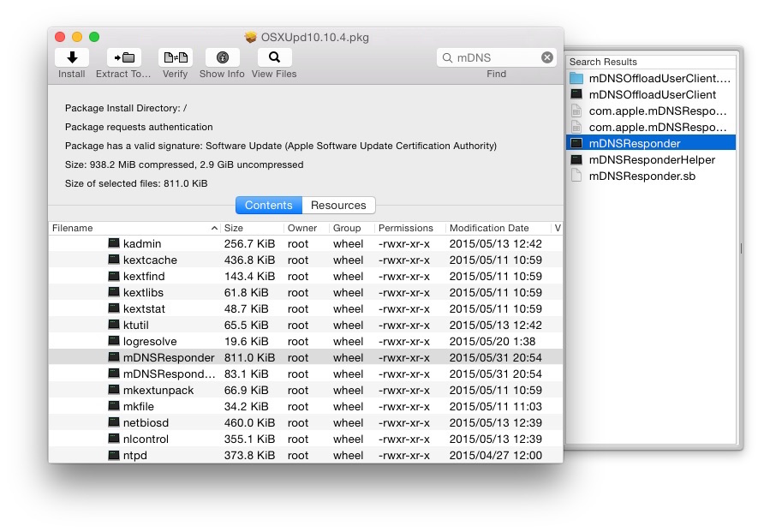
Task: Click the Install toolbar icon
Action: click(72, 57)
